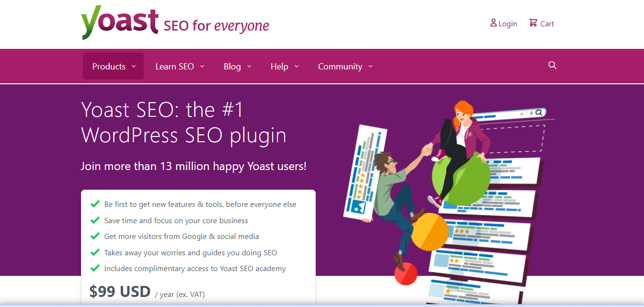
Task: Expand the chevron next to Blog
Action: (249, 67)
